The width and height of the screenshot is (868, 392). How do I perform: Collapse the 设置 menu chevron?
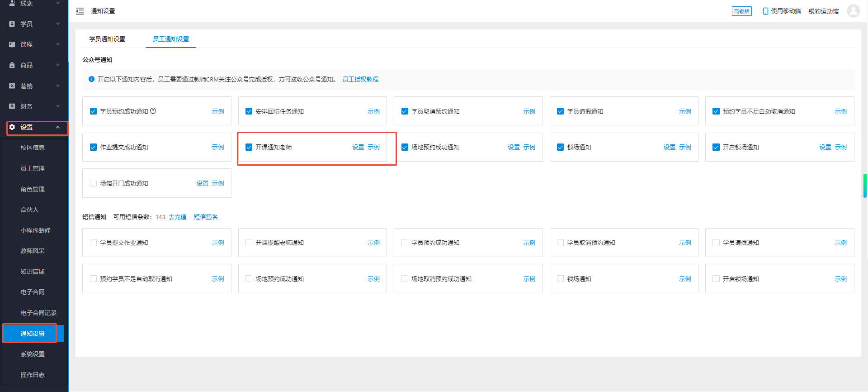(x=58, y=127)
